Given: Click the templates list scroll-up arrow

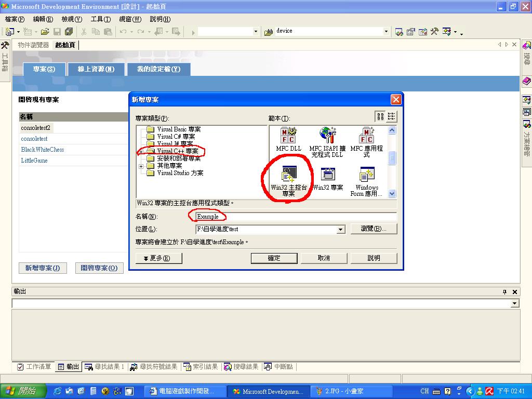Looking at the screenshot, I should point(392,130).
